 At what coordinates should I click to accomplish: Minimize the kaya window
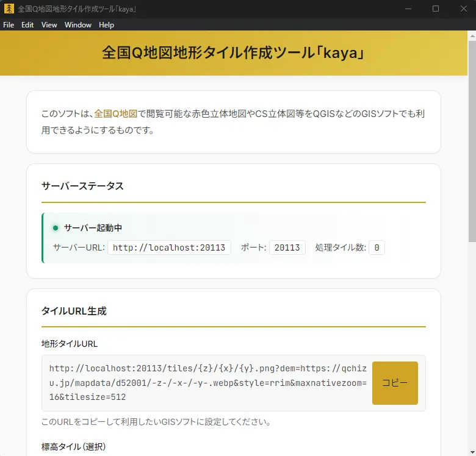(x=408, y=9)
